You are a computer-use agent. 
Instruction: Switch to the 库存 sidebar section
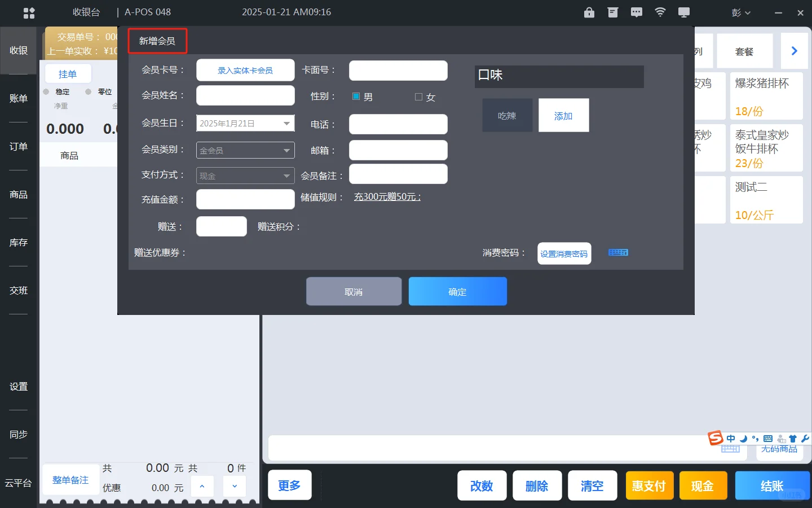coord(18,242)
